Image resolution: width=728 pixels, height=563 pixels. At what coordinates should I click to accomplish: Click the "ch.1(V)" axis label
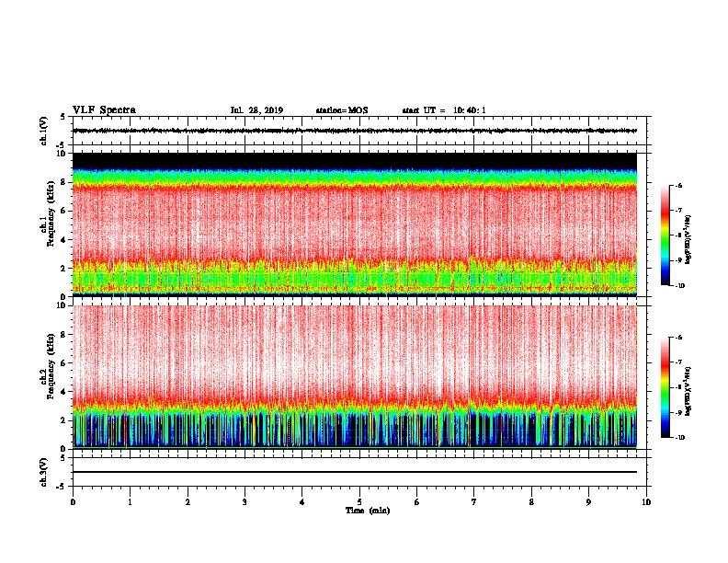pos(43,131)
